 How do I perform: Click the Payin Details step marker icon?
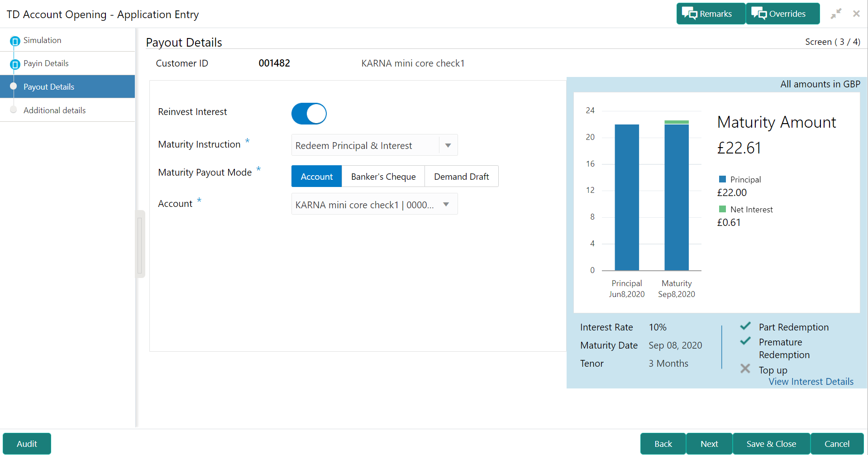coord(15,64)
